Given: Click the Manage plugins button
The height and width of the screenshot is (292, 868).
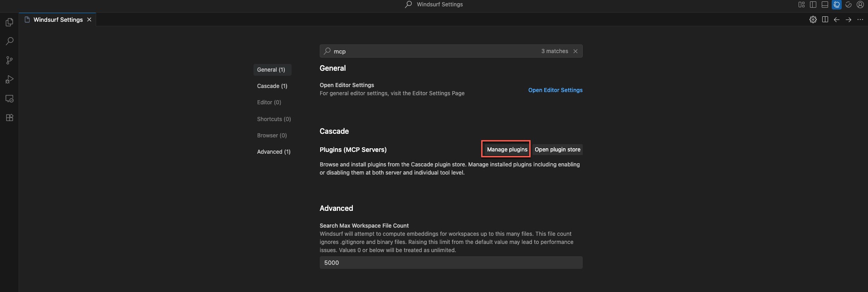Looking at the screenshot, I should (x=507, y=150).
